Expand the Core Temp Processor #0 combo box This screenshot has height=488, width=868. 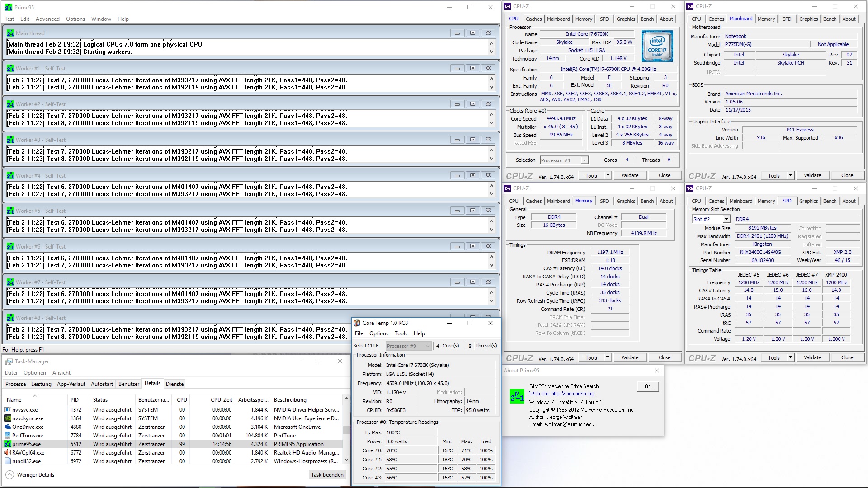point(427,346)
